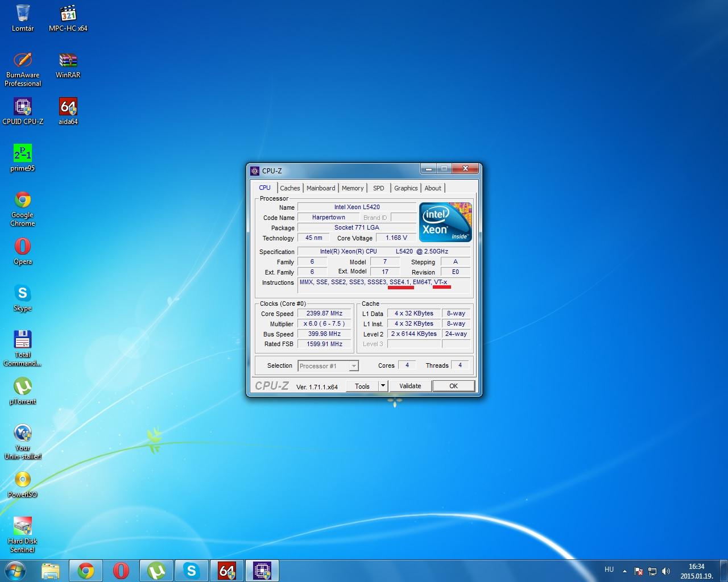Open Google Chrome desktop shortcut

[x=23, y=209]
